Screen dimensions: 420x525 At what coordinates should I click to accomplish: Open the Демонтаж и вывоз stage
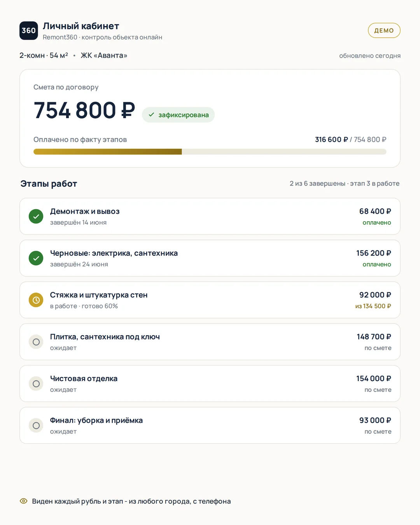pyautogui.click(x=210, y=217)
